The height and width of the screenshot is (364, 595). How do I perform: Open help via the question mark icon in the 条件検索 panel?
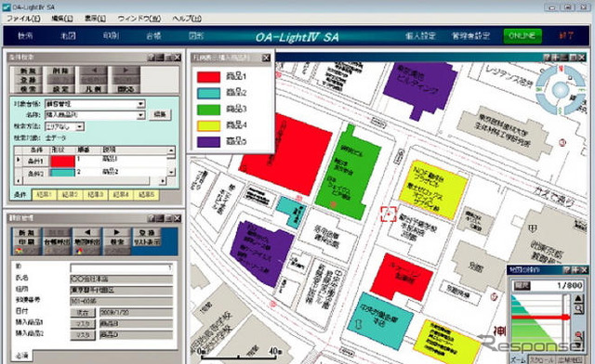click(x=151, y=58)
